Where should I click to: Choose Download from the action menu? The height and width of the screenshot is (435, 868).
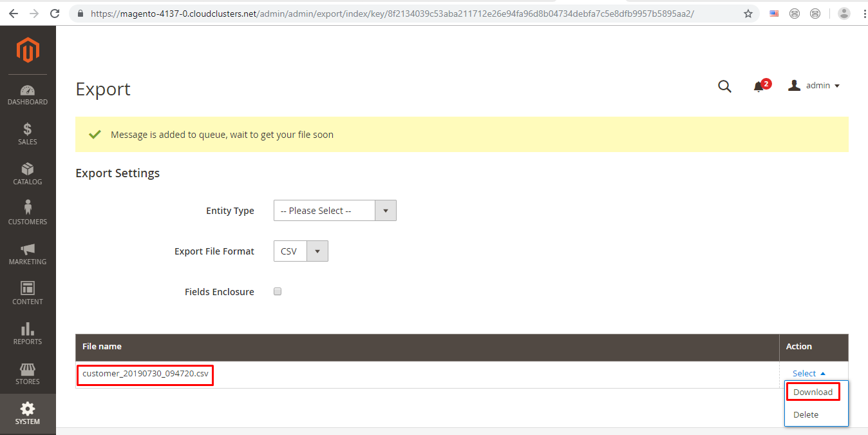(813, 392)
